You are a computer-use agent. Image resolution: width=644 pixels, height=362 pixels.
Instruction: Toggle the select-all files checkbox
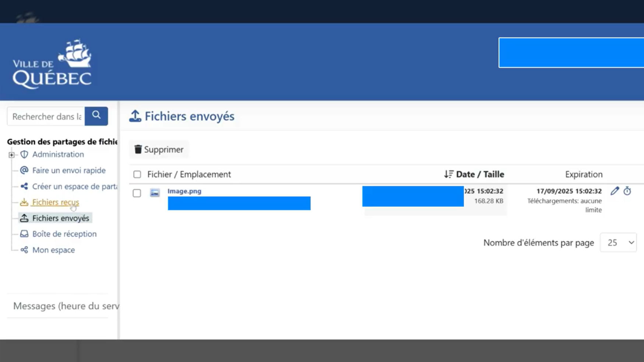pyautogui.click(x=137, y=174)
